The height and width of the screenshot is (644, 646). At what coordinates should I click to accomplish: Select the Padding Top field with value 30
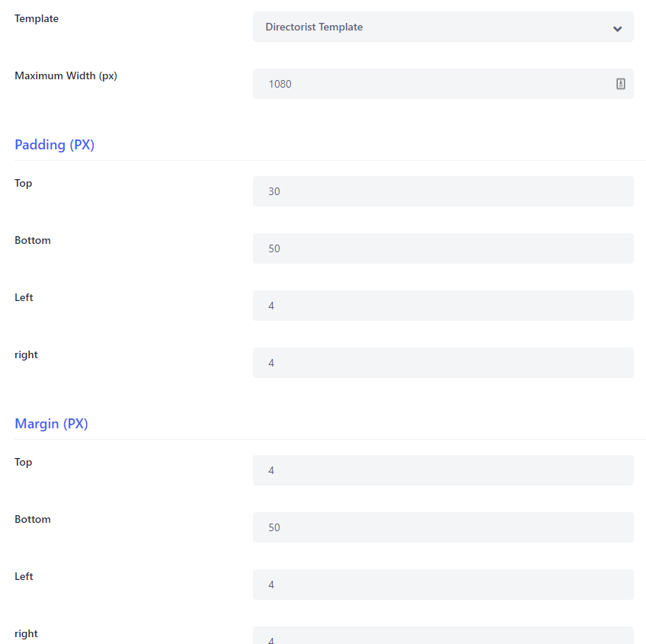(x=443, y=191)
